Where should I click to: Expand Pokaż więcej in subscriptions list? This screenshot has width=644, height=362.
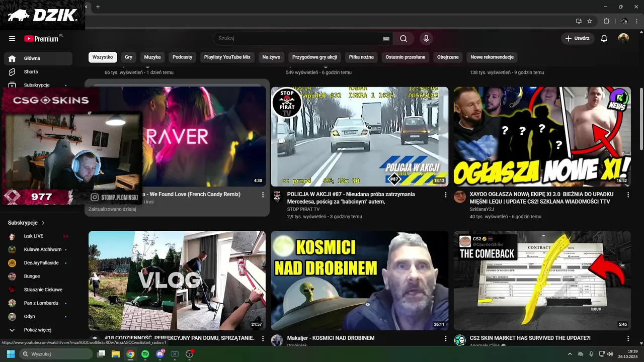click(38, 330)
